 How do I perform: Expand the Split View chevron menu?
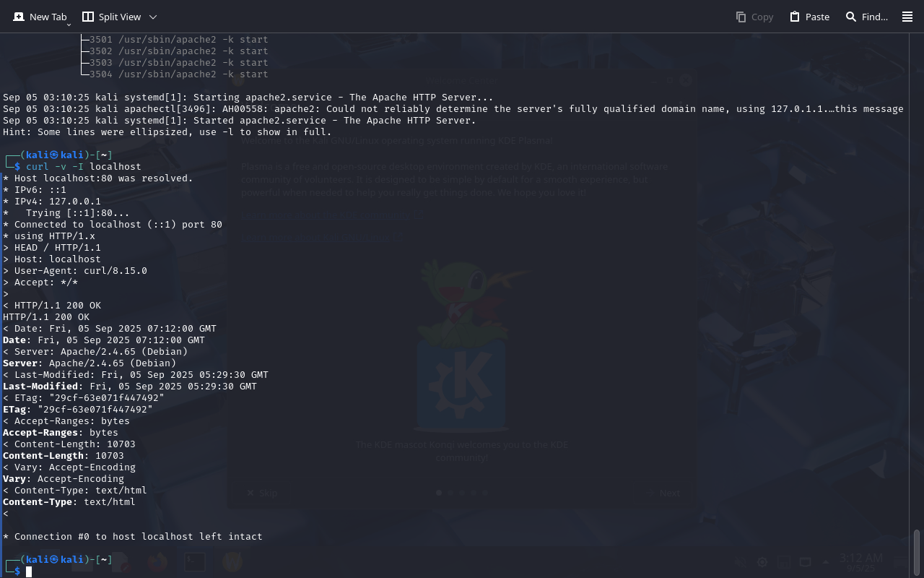tap(152, 17)
